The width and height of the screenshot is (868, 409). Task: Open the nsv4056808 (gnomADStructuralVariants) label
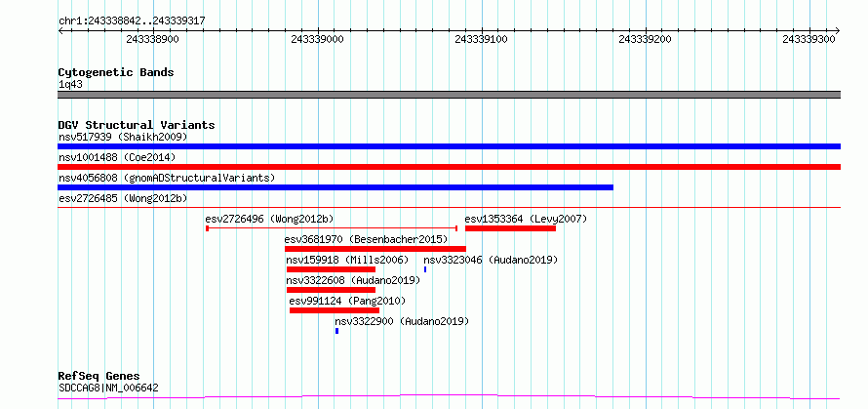pos(167,178)
